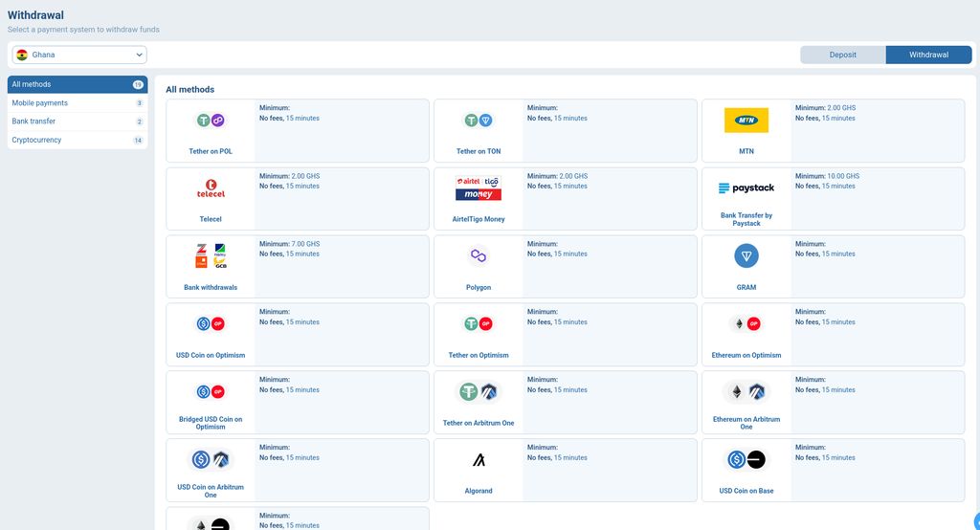
Task: Choose Ethereum on Optimism icon
Action: [x=746, y=323]
